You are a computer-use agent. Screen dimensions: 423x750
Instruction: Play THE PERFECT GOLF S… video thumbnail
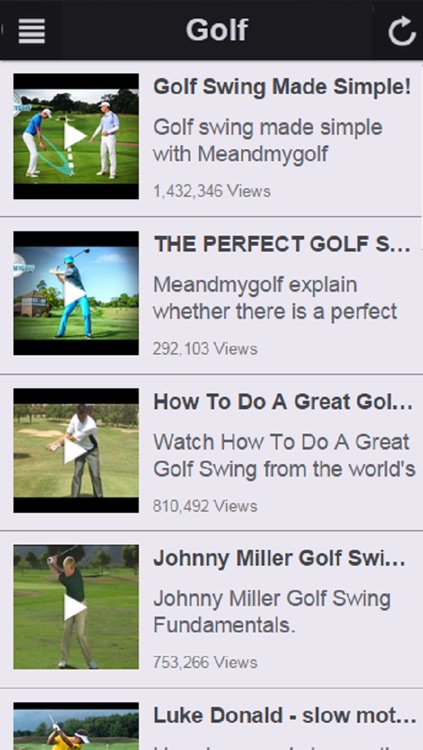coord(76,293)
